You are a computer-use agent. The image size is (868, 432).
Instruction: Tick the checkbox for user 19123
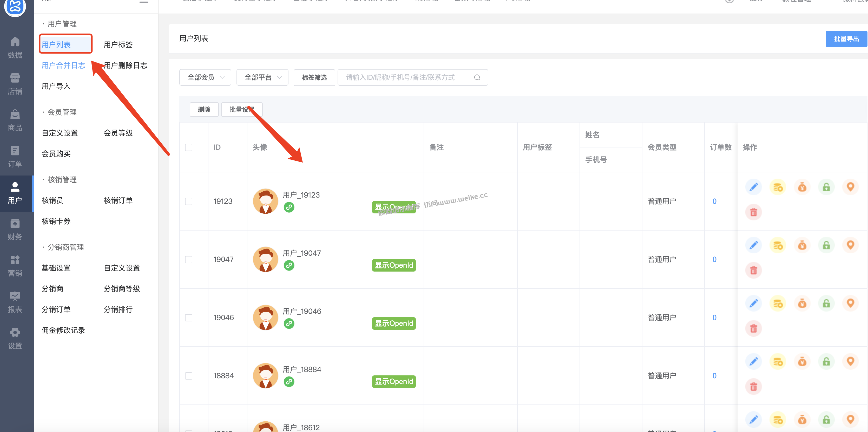tap(189, 201)
